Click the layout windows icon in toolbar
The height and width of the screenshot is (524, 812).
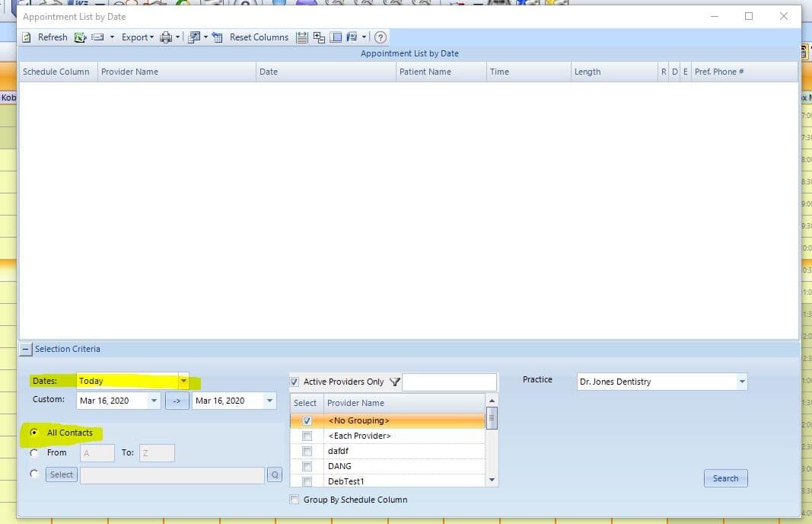coord(194,37)
